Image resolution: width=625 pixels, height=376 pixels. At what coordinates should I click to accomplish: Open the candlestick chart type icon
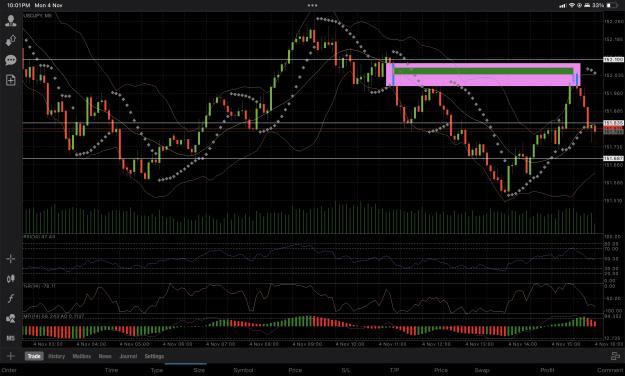(11, 279)
